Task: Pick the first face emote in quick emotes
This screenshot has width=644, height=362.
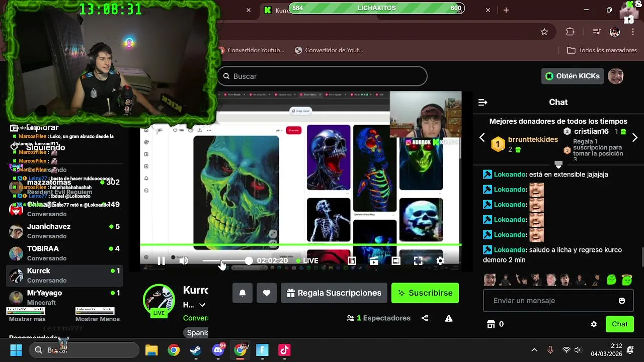Action: click(490, 280)
